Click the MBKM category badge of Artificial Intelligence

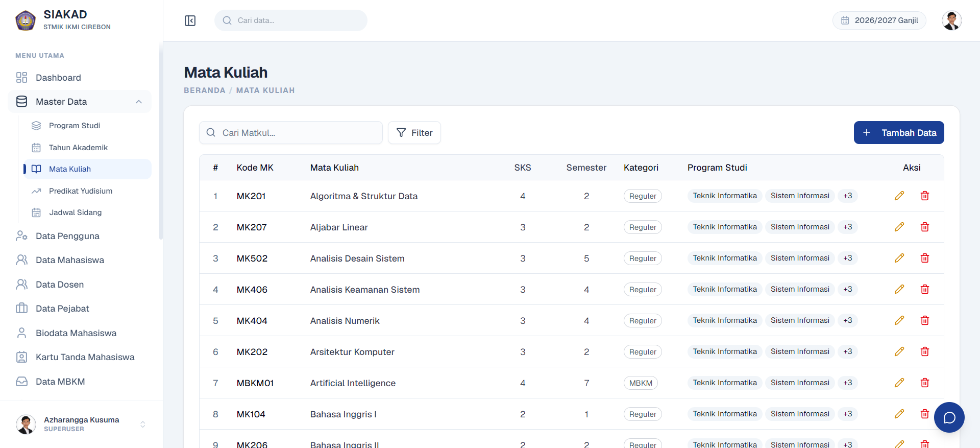[641, 383]
